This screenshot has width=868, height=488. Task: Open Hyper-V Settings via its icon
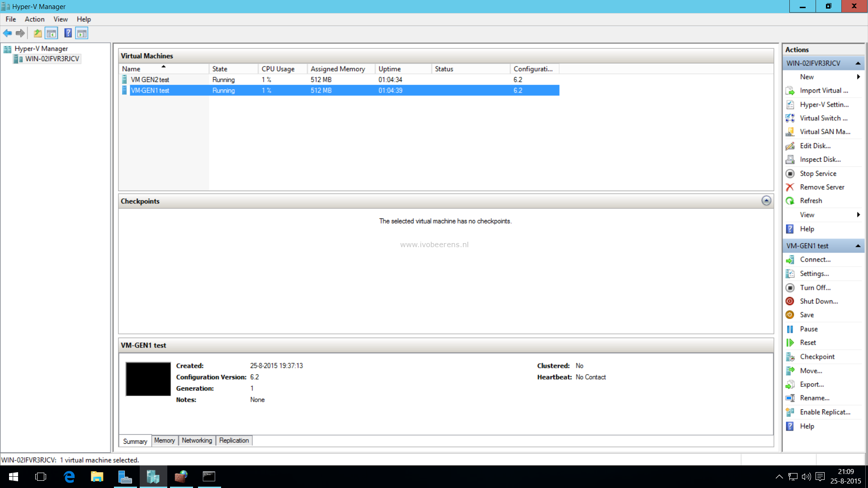coord(790,104)
